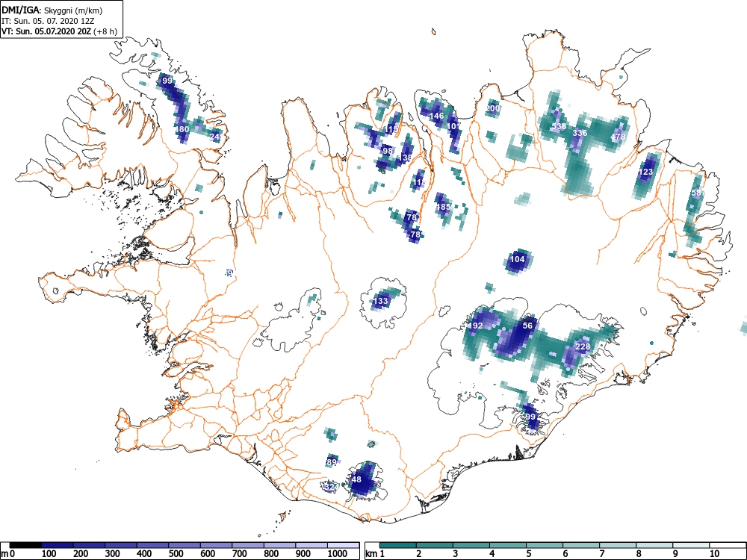Click the 56 value on Vatnajökull

click(527, 326)
